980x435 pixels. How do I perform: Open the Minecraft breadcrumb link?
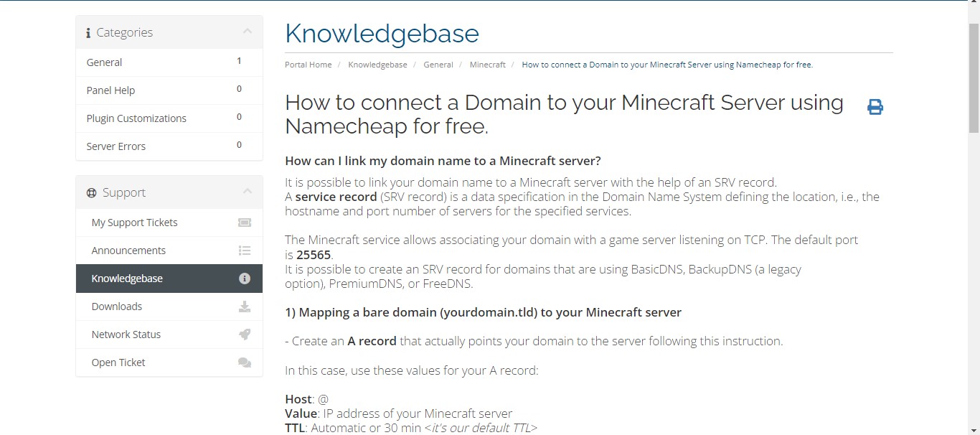coord(487,64)
